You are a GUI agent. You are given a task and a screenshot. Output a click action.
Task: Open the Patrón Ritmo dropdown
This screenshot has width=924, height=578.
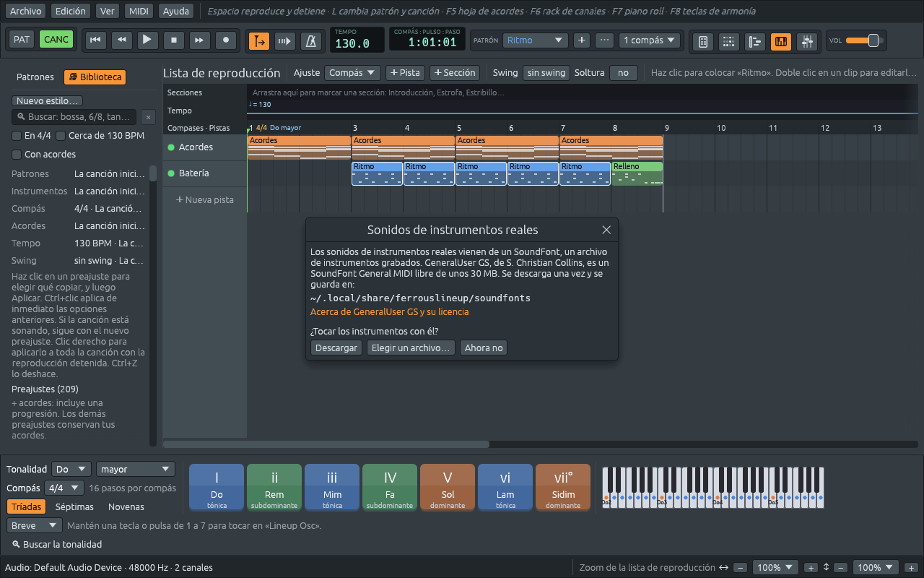535,40
